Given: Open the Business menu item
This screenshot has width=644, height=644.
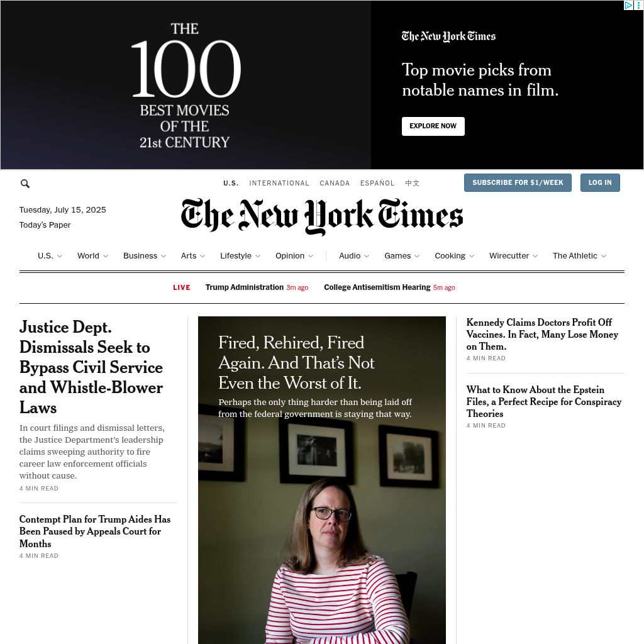Looking at the screenshot, I should click(x=140, y=256).
